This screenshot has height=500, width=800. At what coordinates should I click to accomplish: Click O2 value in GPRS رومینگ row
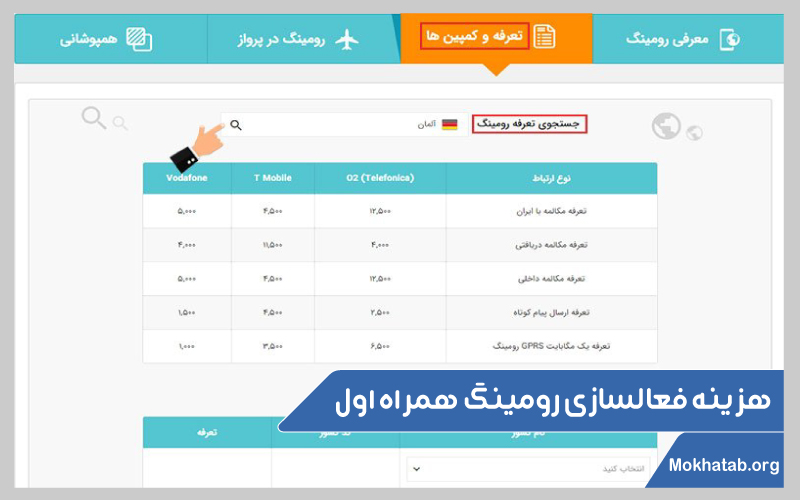click(380, 346)
